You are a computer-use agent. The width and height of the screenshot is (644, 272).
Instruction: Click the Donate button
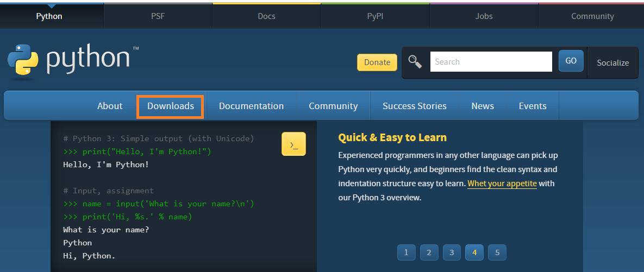[377, 62]
